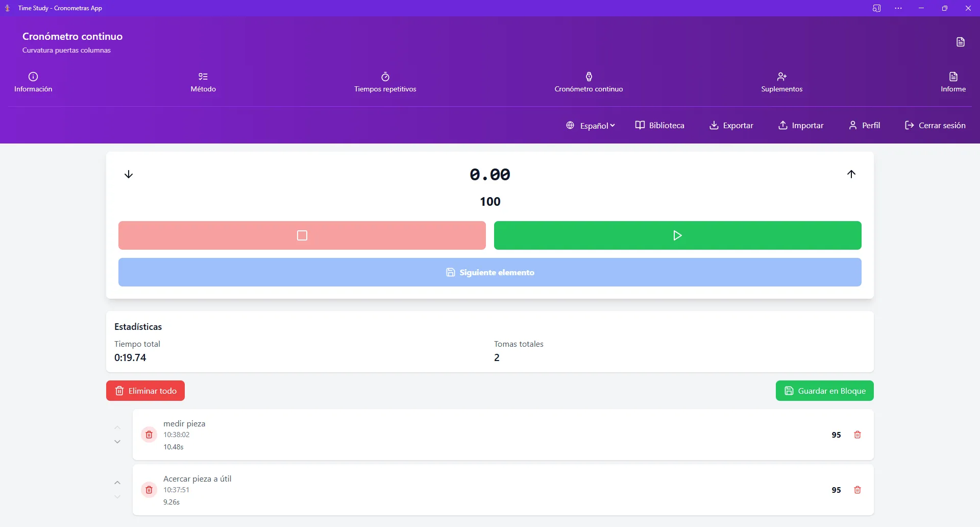Open the Información tab
The height and width of the screenshot is (527, 980).
[33, 82]
